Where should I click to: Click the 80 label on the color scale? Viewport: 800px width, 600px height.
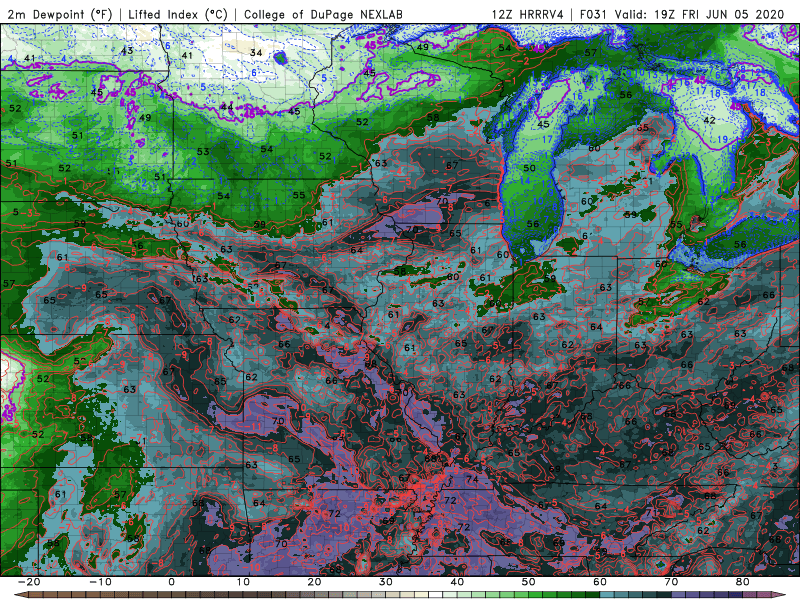743,582
